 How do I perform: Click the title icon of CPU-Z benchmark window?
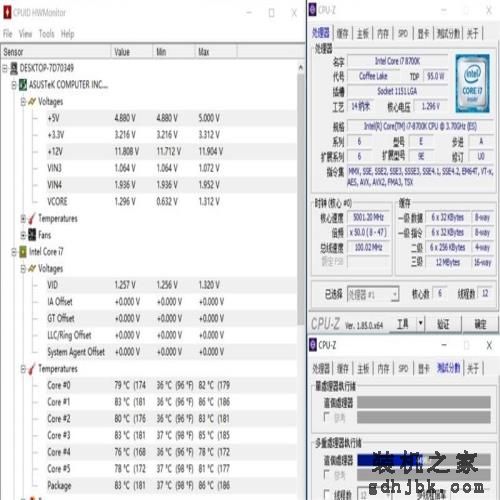coord(312,345)
